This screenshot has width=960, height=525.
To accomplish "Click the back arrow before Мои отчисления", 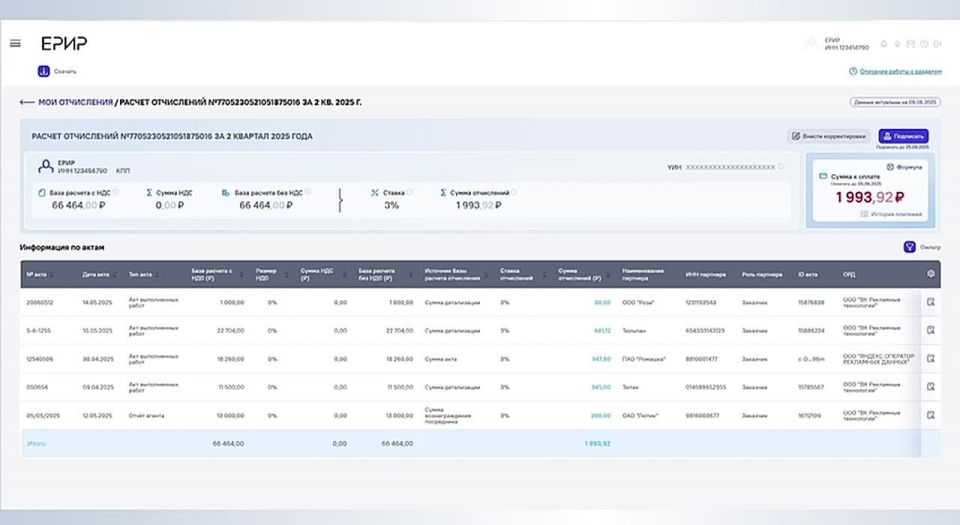I will click(27, 102).
